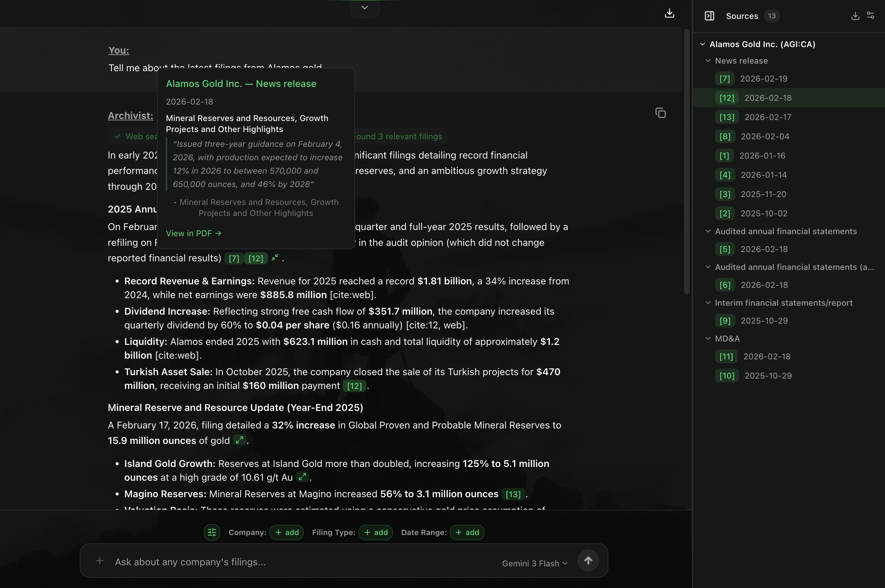The height and width of the screenshot is (588, 885).
Task: Collapse Interim financial statements/report group
Action: pyautogui.click(x=708, y=303)
